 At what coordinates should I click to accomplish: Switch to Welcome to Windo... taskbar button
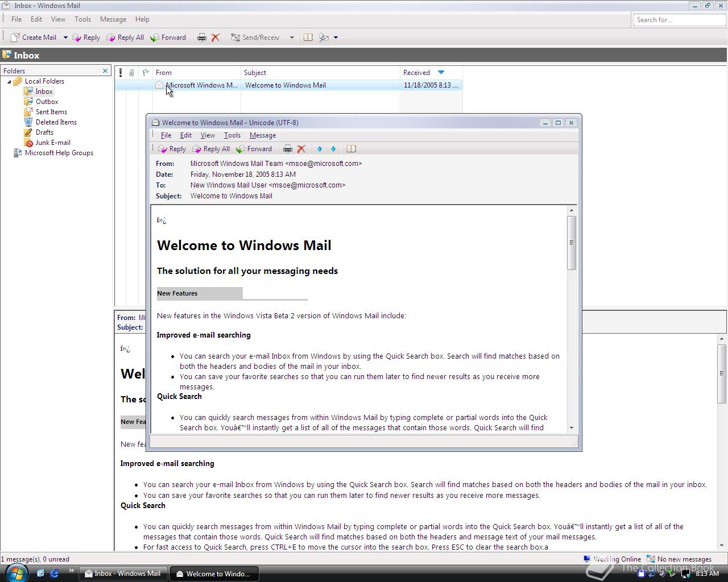click(x=214, y=573)
